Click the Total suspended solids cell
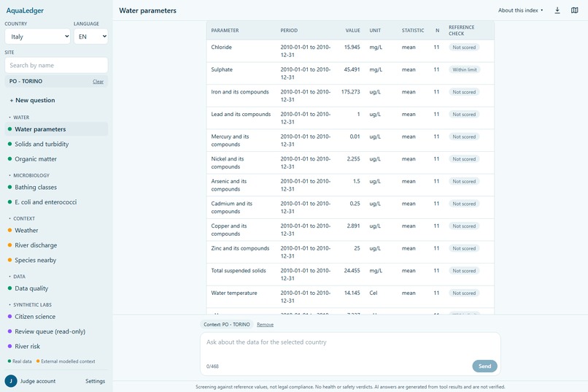This screenshot has height=392, width=588. point(239,271)
